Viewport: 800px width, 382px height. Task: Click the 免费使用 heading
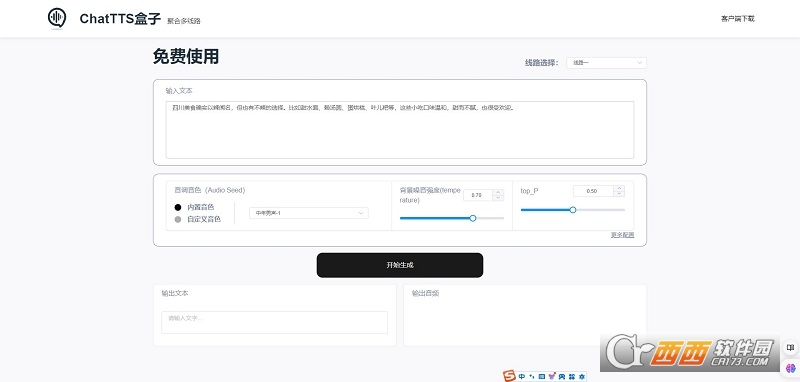click(x=186, y=57)
